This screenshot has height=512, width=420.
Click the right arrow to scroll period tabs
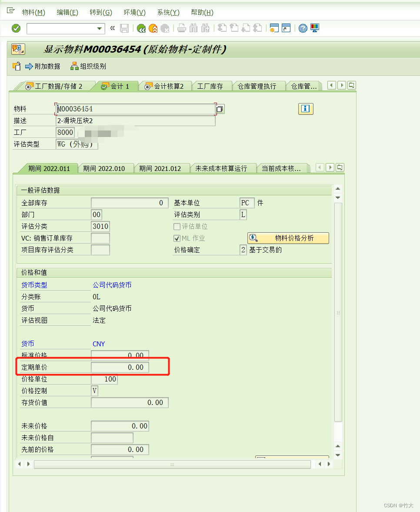tap(331, 167)
